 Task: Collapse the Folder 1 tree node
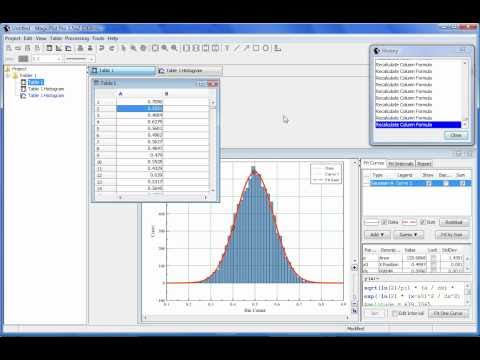coord(8,76)
